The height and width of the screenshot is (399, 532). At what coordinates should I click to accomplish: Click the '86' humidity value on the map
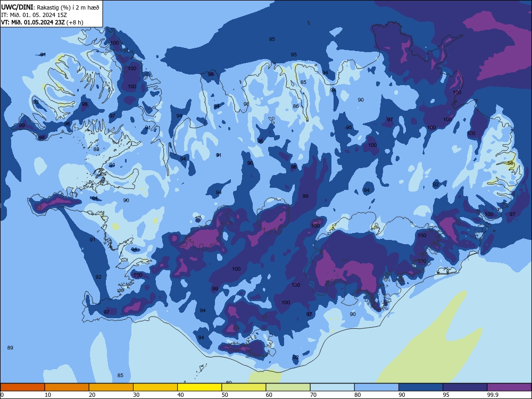click(x=296, y=106)
